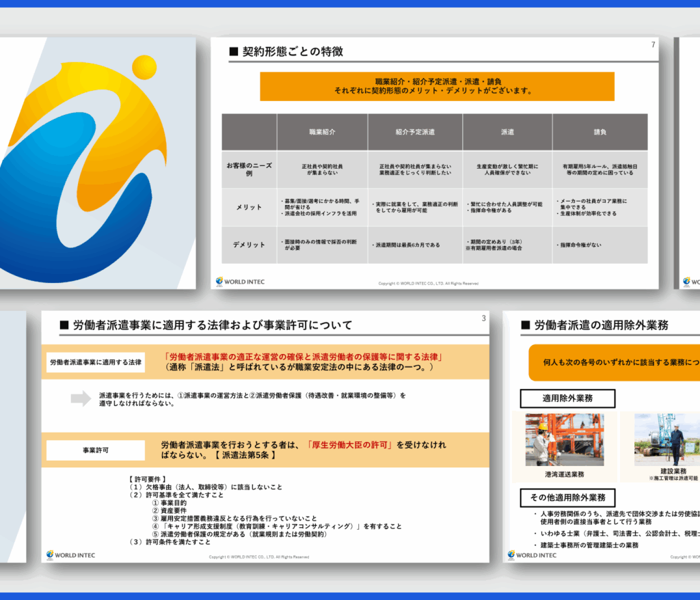Click the いわゆる士業 bullet item
The width and height of the screenshot is (700, 600).
[617, 534]
